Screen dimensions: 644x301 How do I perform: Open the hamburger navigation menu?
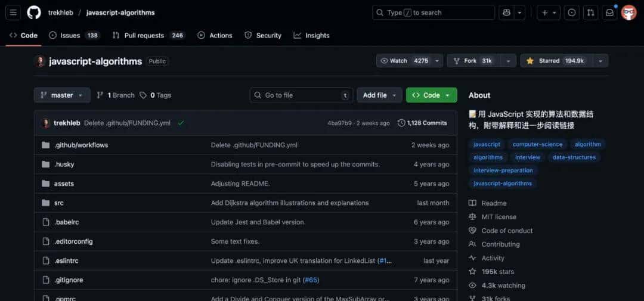click(13, 13)
